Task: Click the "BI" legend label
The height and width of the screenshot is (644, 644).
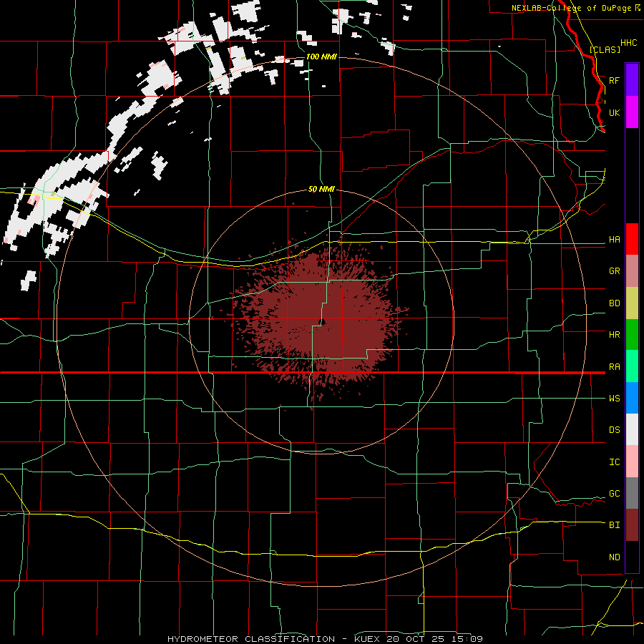Action: [614, 525]
